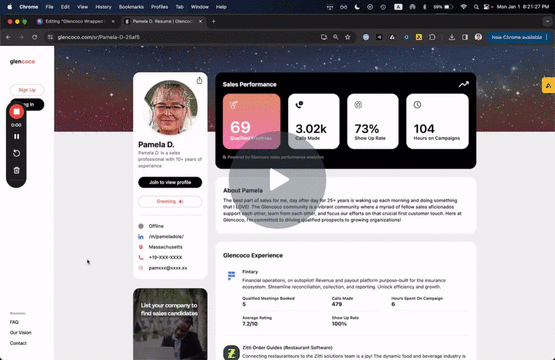Select the Pamela D. Resume browser tab
Image resolution: width=555 pixels, height=360 pixels.
163,21
